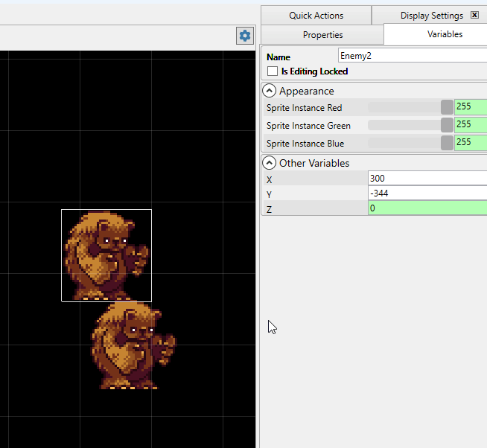This screenshot has height=448, width=487.
Task: Collapse the Appearance section
Action: tap(270, 91)
